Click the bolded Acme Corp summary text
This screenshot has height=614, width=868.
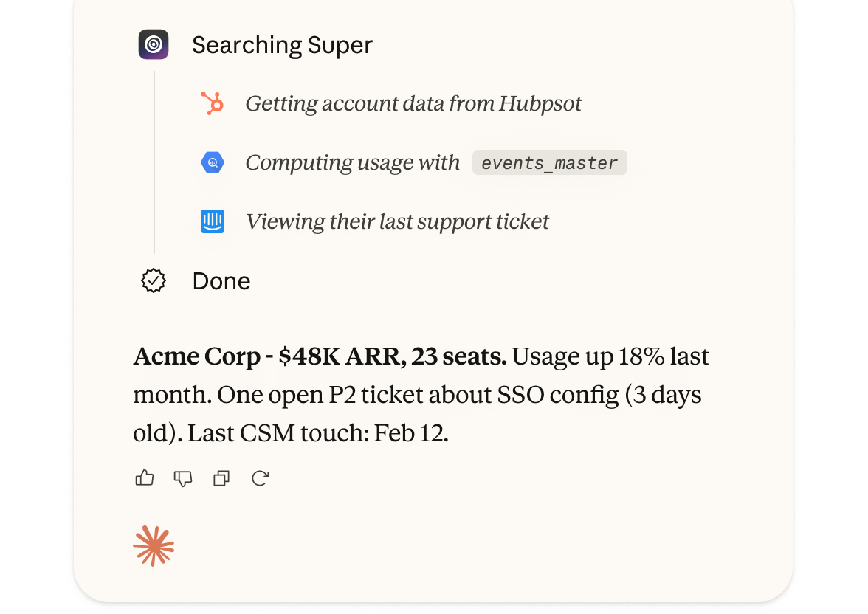click(x=319, y=356)
